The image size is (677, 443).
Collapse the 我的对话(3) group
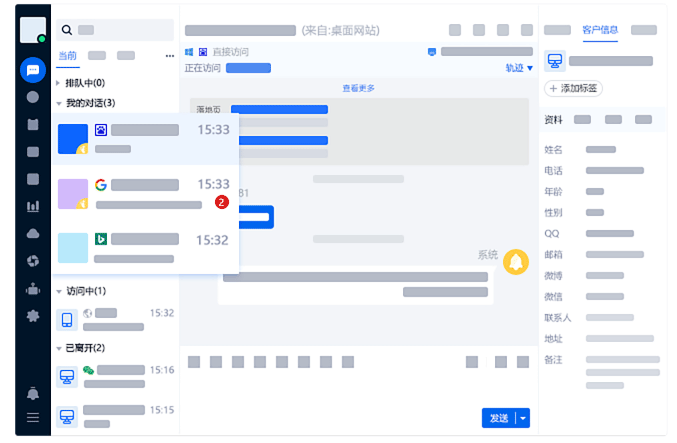point(59,103)
